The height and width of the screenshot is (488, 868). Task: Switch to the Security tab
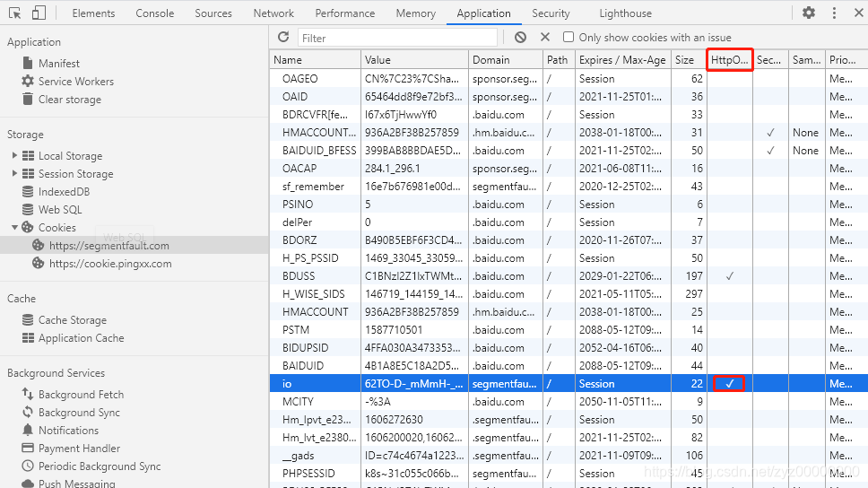[551, 13]
